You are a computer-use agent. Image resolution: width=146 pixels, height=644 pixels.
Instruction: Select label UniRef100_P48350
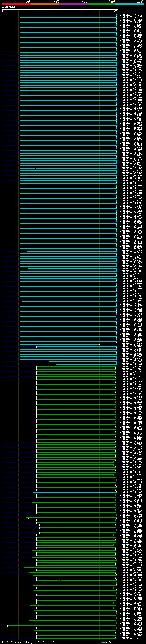click(x=131, y=63)
